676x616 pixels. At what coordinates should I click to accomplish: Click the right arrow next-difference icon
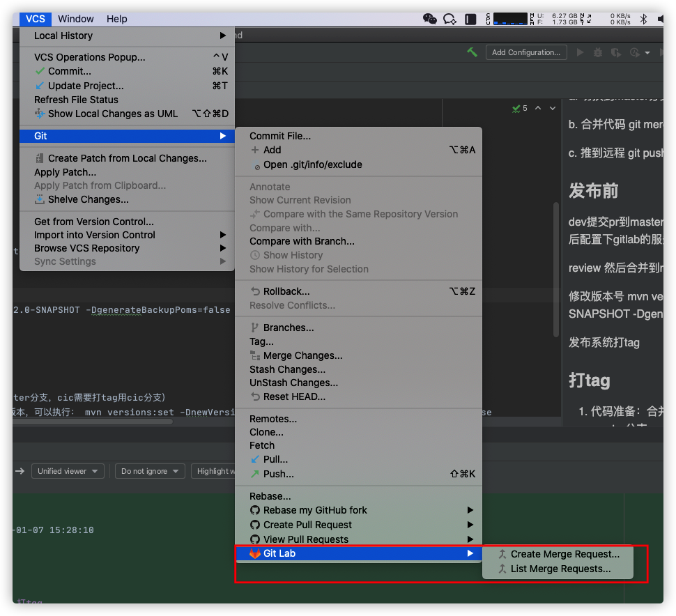(20, 471)
